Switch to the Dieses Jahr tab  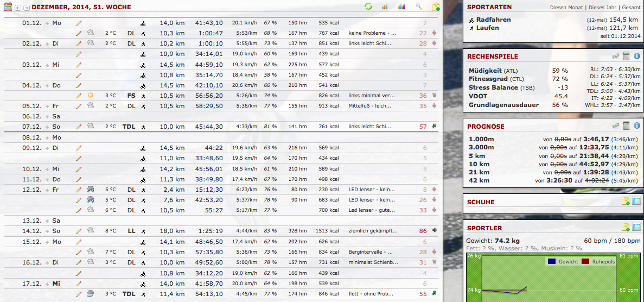(x=603, y=8)
